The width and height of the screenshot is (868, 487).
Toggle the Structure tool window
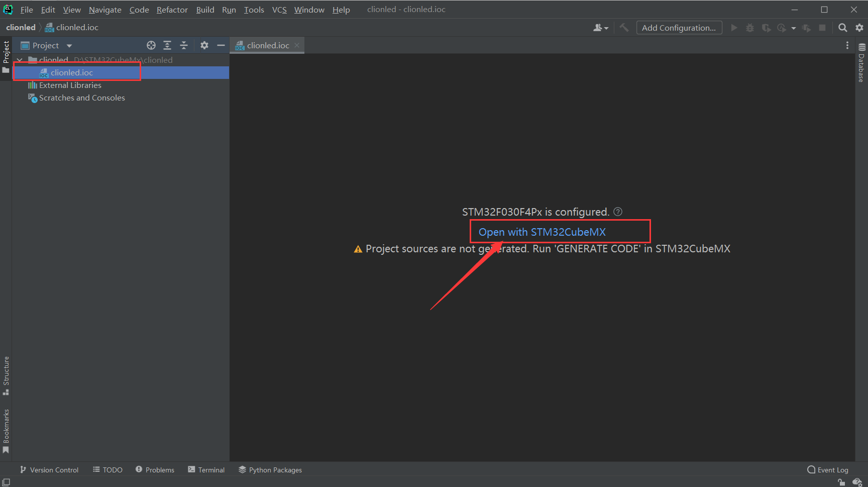(6, 376)
